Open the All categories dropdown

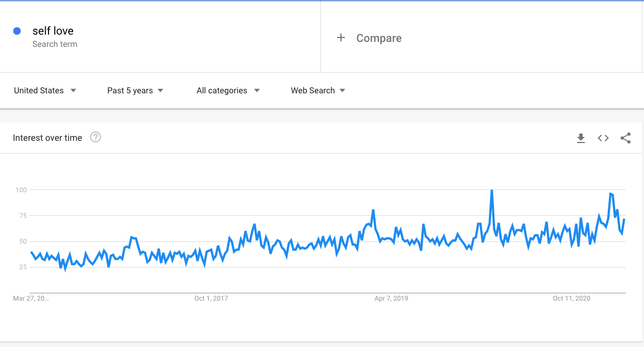pyautogui.click(x=228, y=91)
